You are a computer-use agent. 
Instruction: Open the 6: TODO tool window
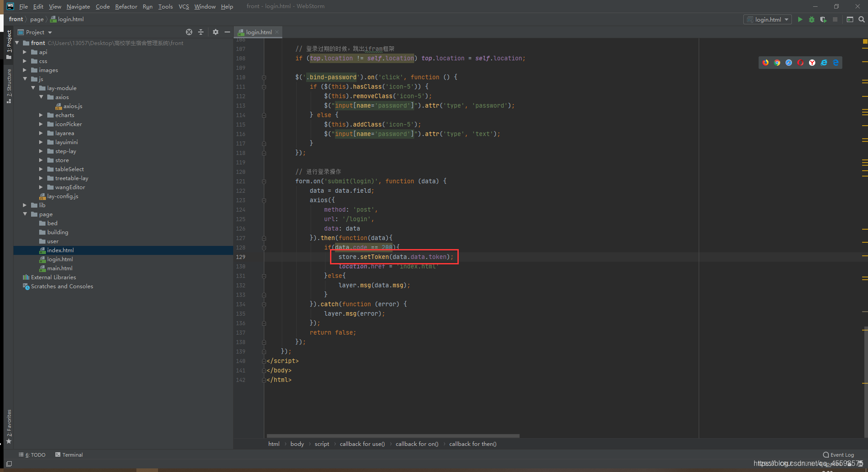[32, 455]
